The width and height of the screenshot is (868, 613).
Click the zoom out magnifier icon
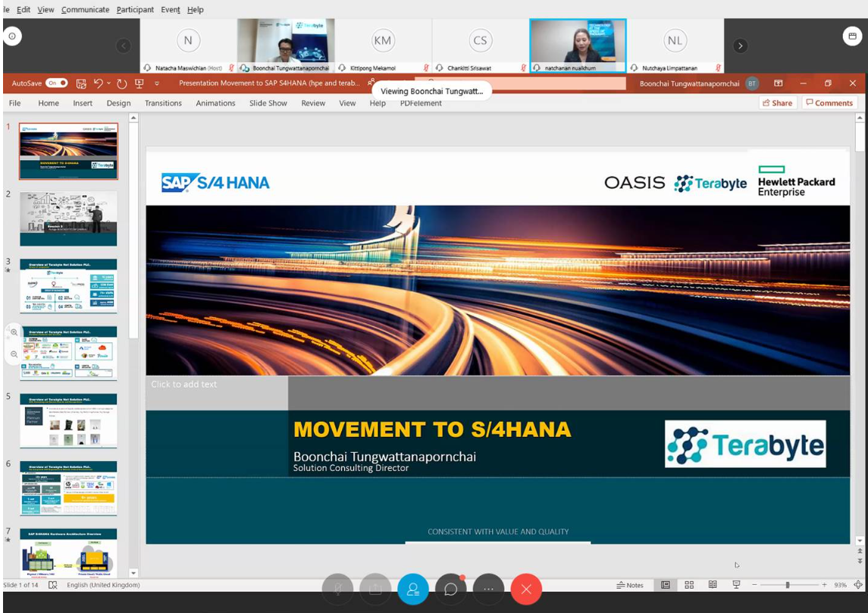[14, 354]
